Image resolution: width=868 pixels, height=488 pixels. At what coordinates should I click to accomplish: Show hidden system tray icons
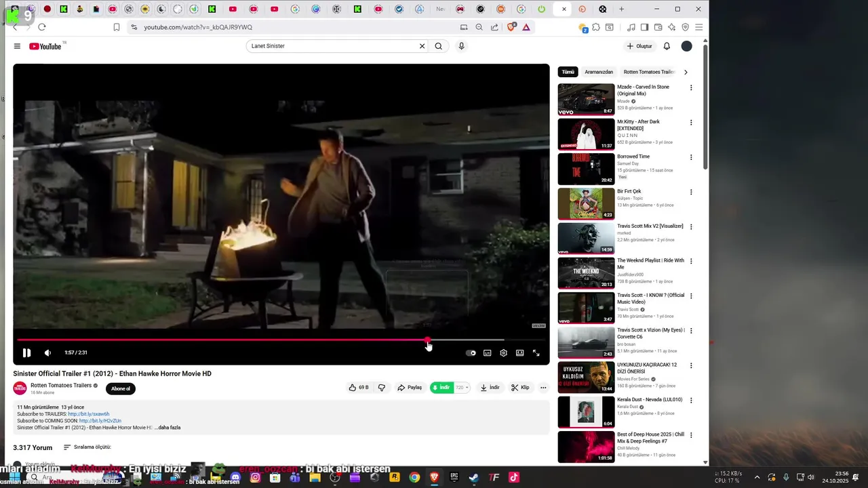[757, 477]
